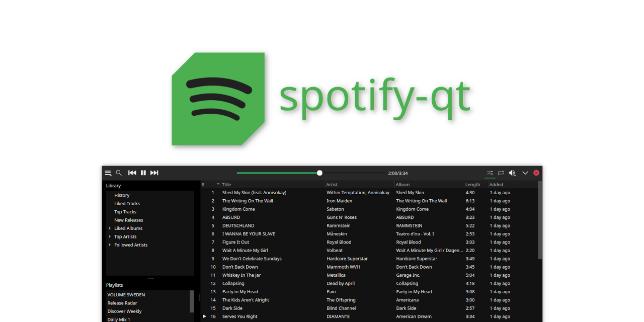
Task: Click artist Metallica cell
Action: [x=336, y=275]
